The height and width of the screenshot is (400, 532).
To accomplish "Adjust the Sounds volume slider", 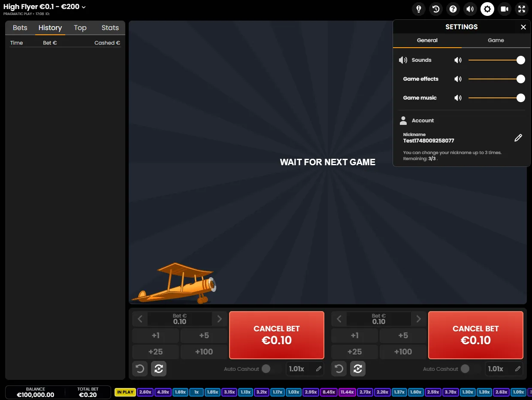I will pos(497,60).
